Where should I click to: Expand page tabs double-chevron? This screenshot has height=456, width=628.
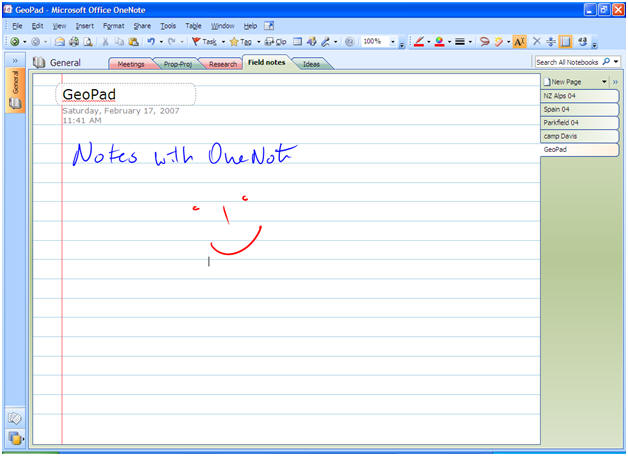point(615,82)
